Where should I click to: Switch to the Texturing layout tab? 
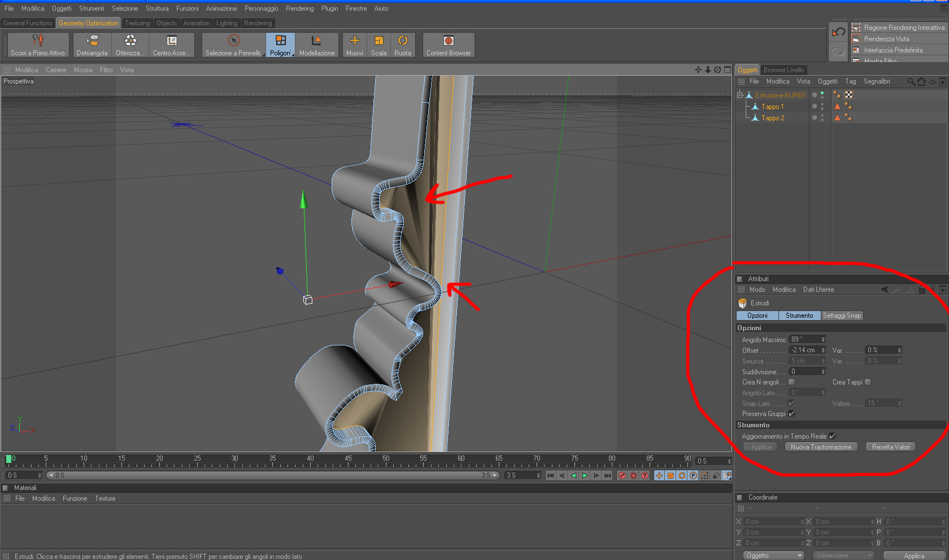(137, 23)
